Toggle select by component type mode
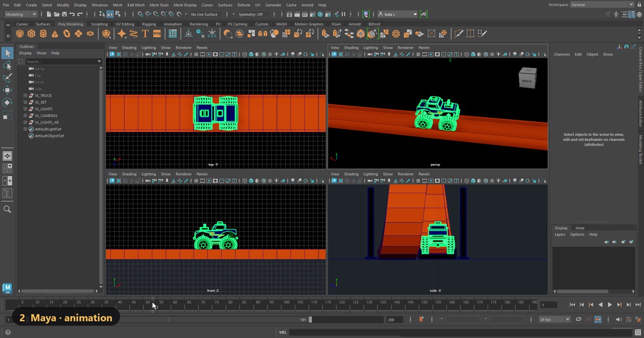 click(x=117, y=14)
